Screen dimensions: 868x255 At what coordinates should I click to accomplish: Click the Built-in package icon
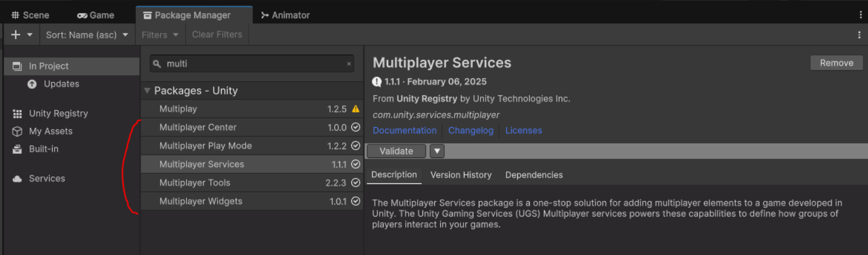17,149
